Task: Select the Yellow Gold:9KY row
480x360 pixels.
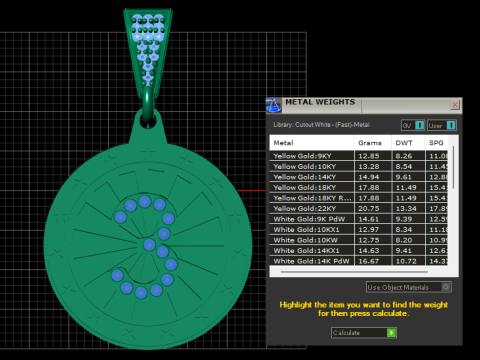Action: [x=358, y=156]
